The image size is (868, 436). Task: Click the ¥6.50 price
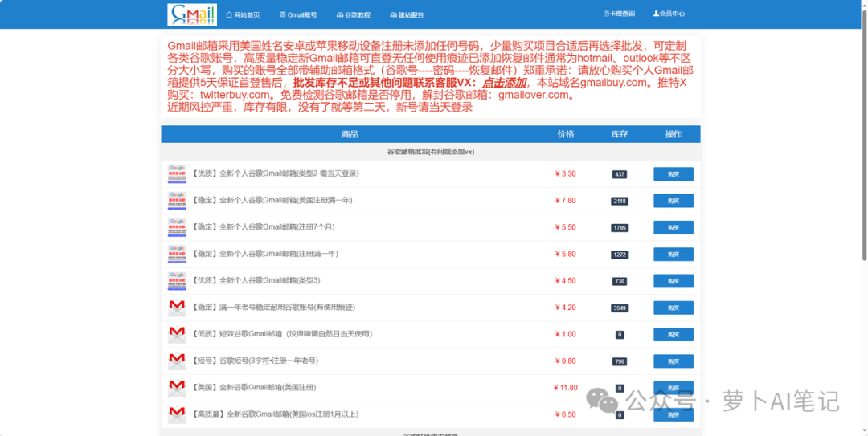(x=565, y=414)
